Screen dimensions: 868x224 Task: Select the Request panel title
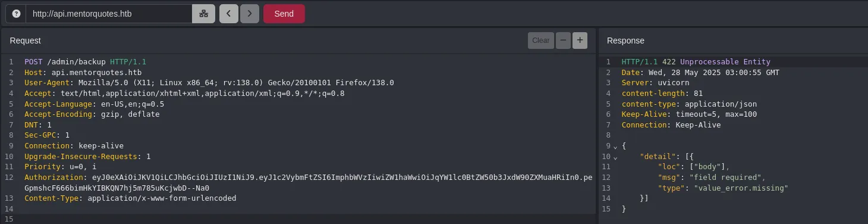point(26,41)
